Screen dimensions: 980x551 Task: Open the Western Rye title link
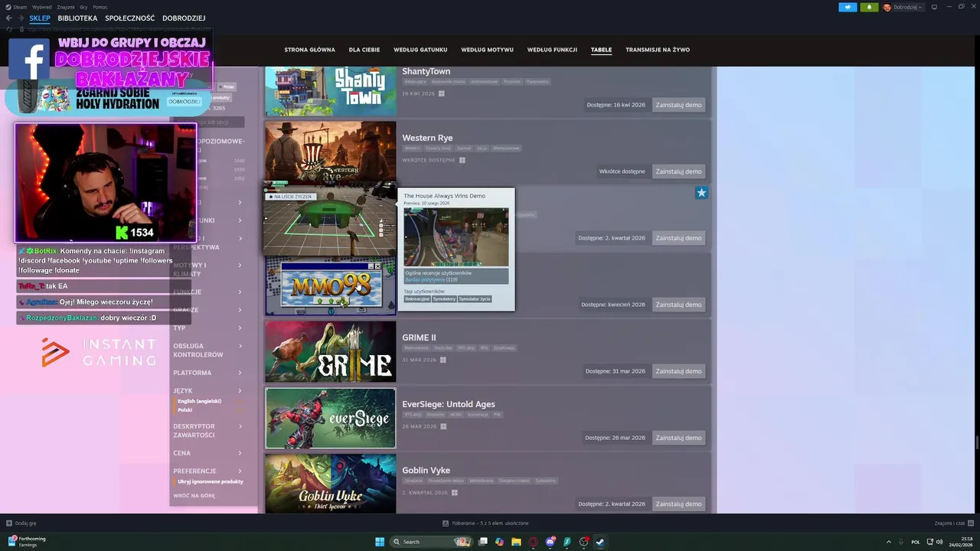(427, 138)
